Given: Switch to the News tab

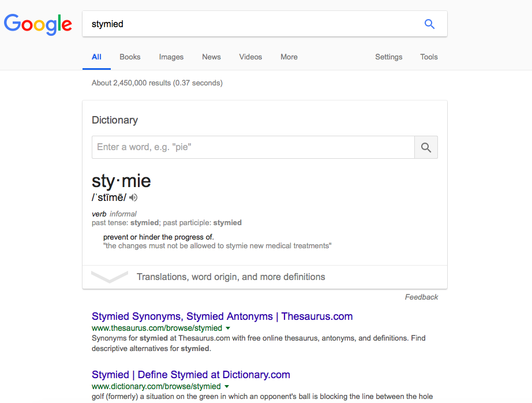Looking at the screenshot, I should (x=211, y=57).
